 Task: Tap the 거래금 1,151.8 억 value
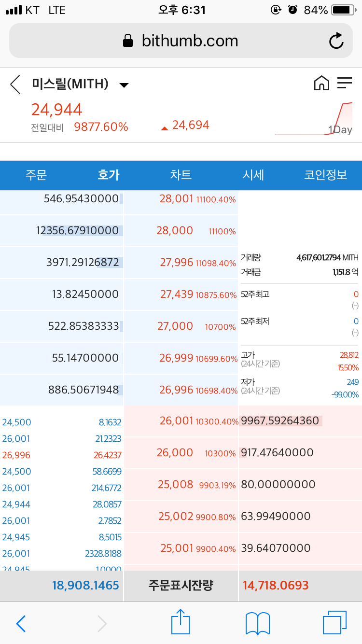coord(346,273)
